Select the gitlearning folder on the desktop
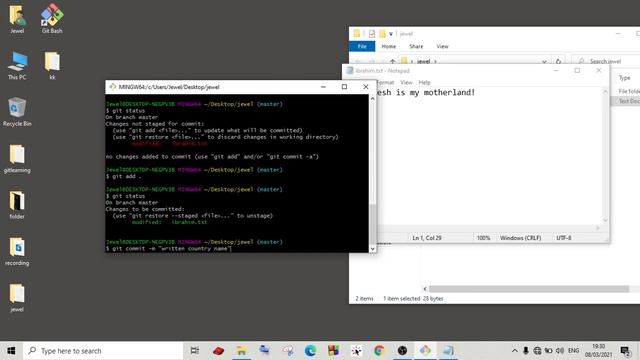This screenshot has width=640, height=360. click(x=17, y=158)
